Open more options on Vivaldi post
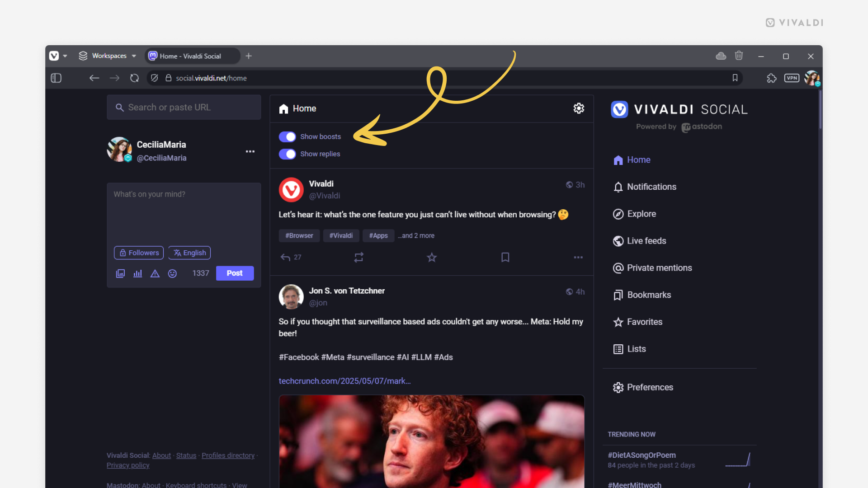 tap(578, 258)
